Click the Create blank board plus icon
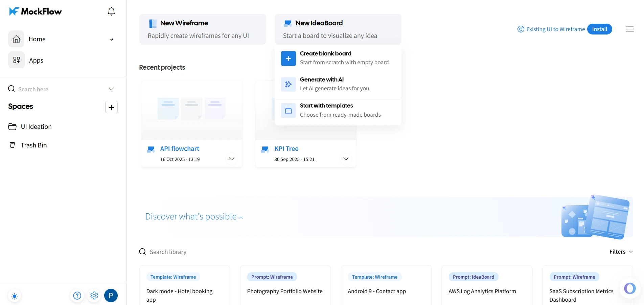Viewport: 644px width, 305px height. 288,58
